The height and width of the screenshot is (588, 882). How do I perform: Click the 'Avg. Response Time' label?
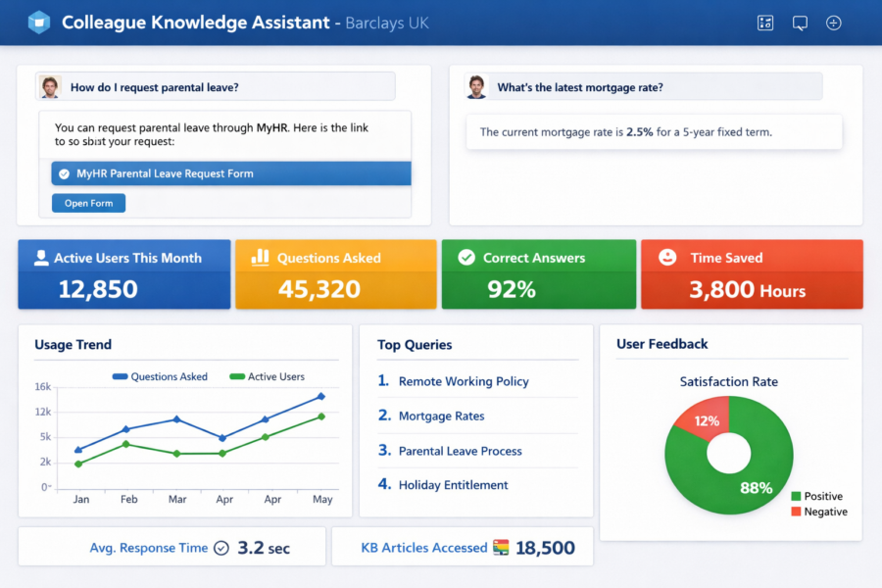pos(149,548)
